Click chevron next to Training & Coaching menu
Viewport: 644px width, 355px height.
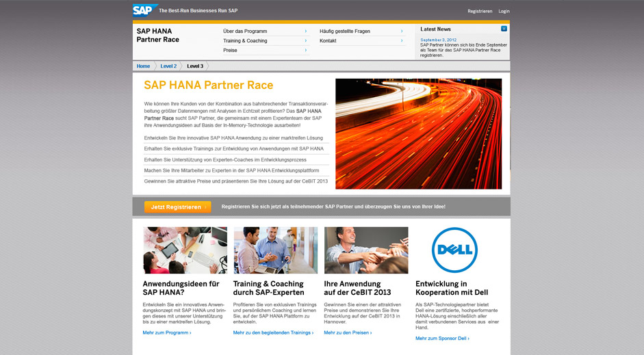coord(305,40)
